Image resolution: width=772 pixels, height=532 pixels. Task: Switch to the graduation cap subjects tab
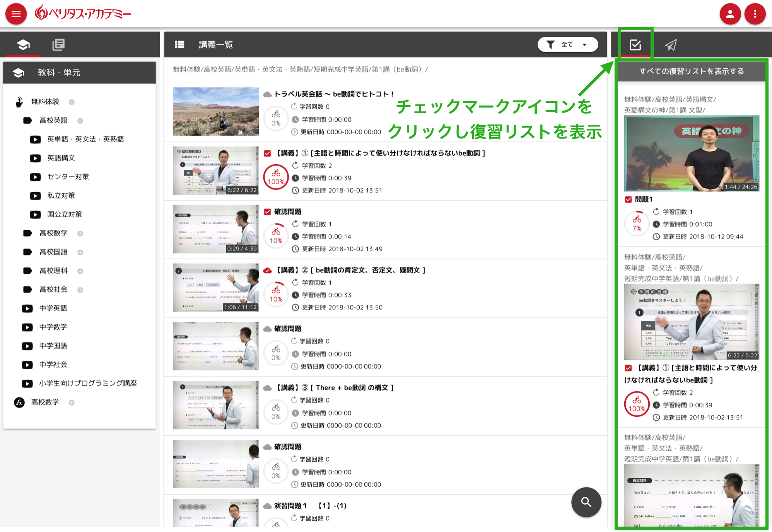(x=23, y=44)
